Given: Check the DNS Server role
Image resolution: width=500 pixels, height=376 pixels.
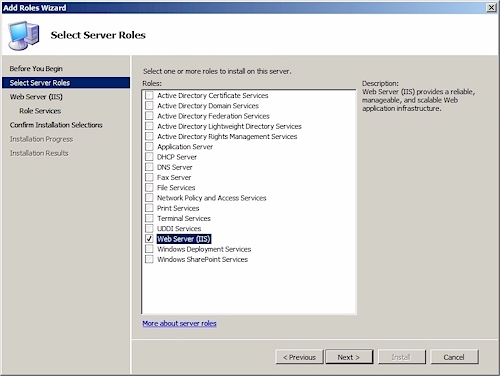Looking at the screenshot, I should point(149,167).
